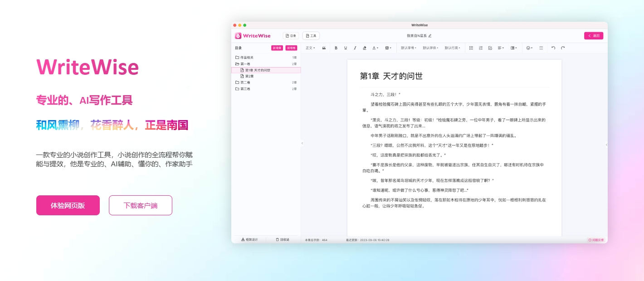The width and height of the screenshot is (644, 281).
Task: Open the 框架设计 panel
Action: pyautogui.click(x=249, y=240)
